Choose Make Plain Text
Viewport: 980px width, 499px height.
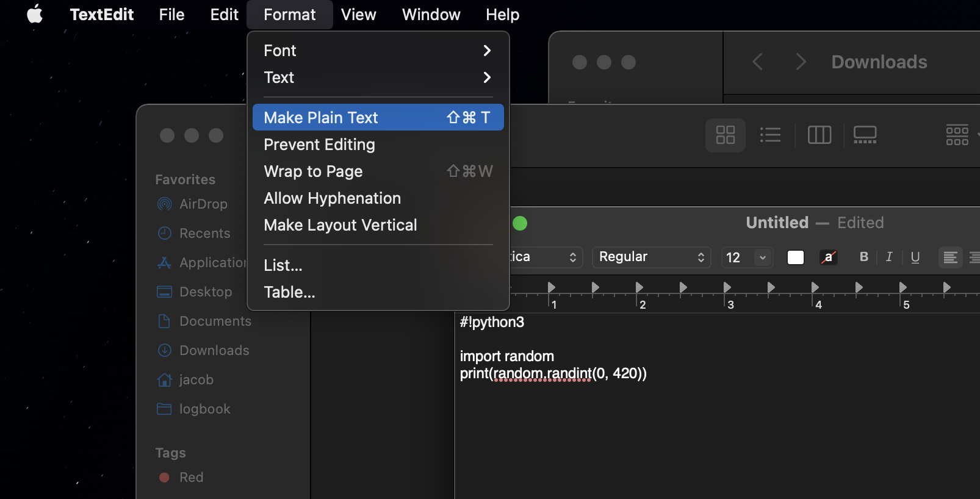[378, 117]
